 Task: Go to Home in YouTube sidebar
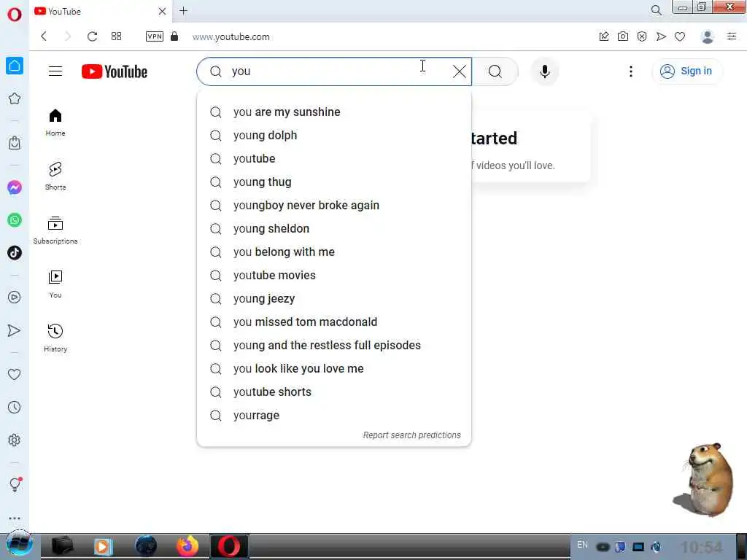pyautogui.click(x=55, y=122)
